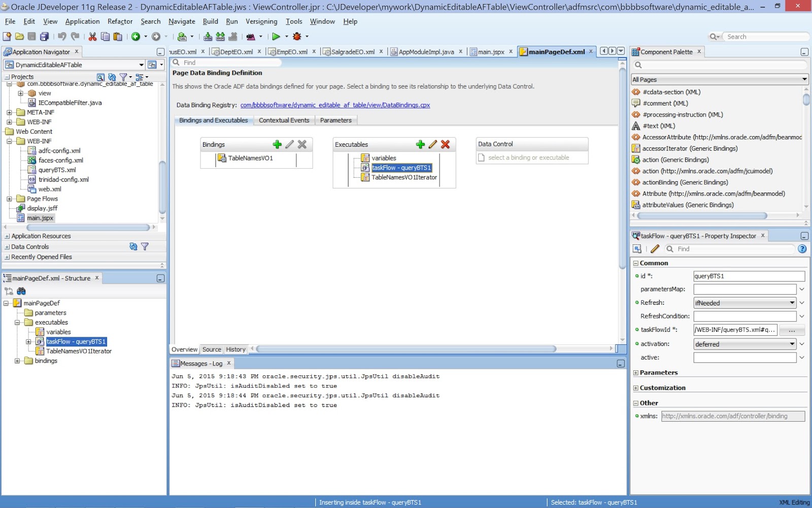Image resolution: width=812 pixels, height=508 pixels.
Task: Start debugging with the bug icon
Action: [x=297, y=37]
